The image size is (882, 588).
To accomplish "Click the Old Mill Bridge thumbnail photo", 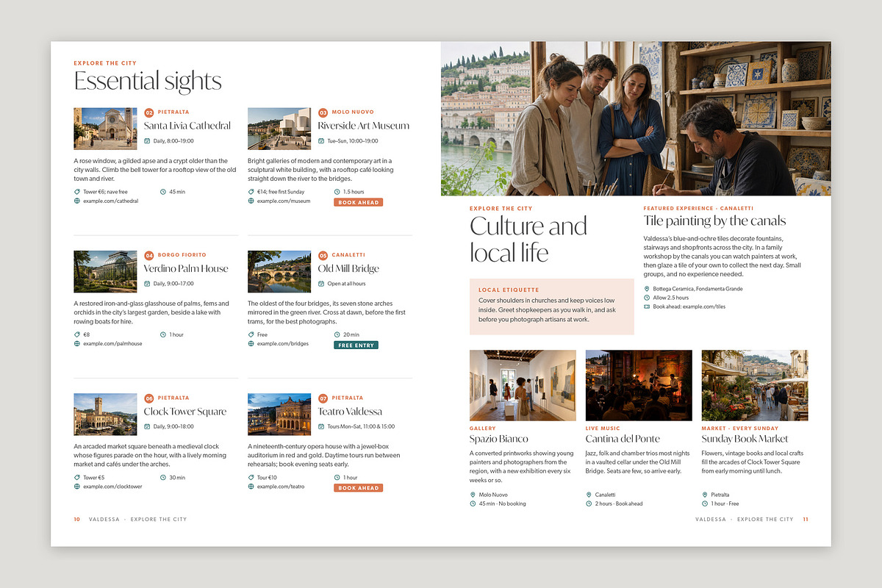I will point(279,271).
